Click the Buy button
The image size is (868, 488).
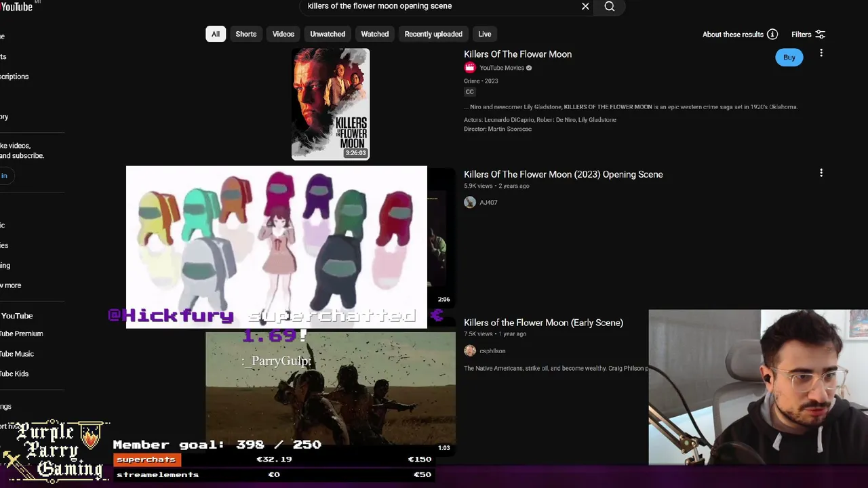pos(789,58)
